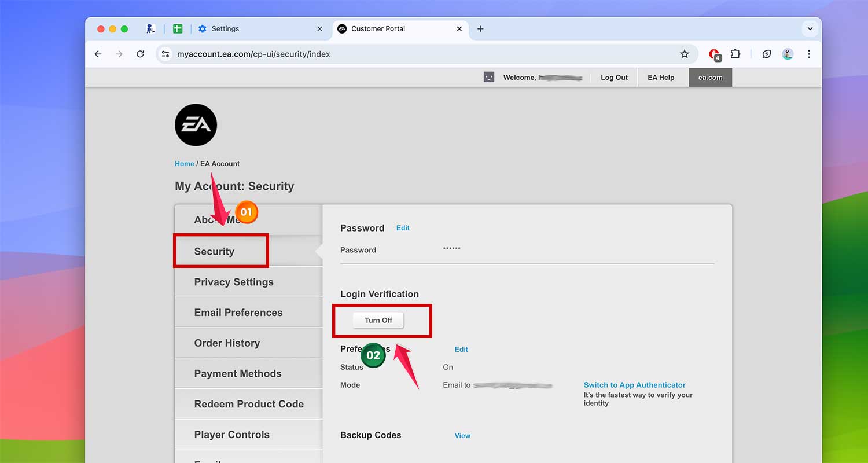This screenshot has height=463, width=868.
Task: Open Payment Methods from the account menu
Action: [237, 373]
